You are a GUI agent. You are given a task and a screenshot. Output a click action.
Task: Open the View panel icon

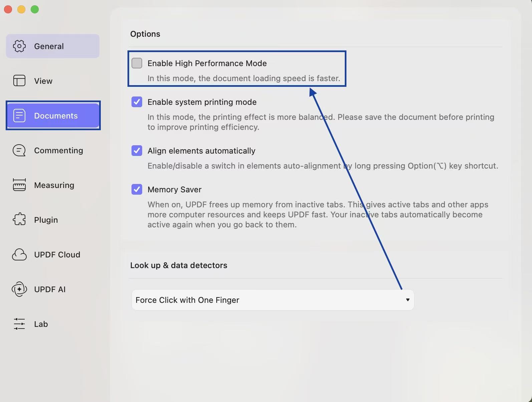[x=19, y=81]
